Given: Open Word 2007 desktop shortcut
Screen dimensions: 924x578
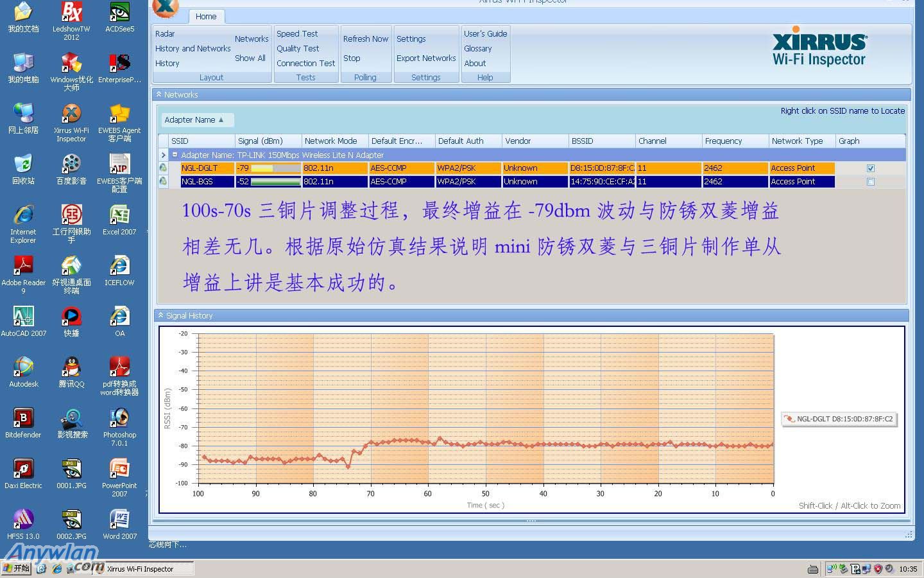Looking at the screenshot, I should click(x=119, y=525).
